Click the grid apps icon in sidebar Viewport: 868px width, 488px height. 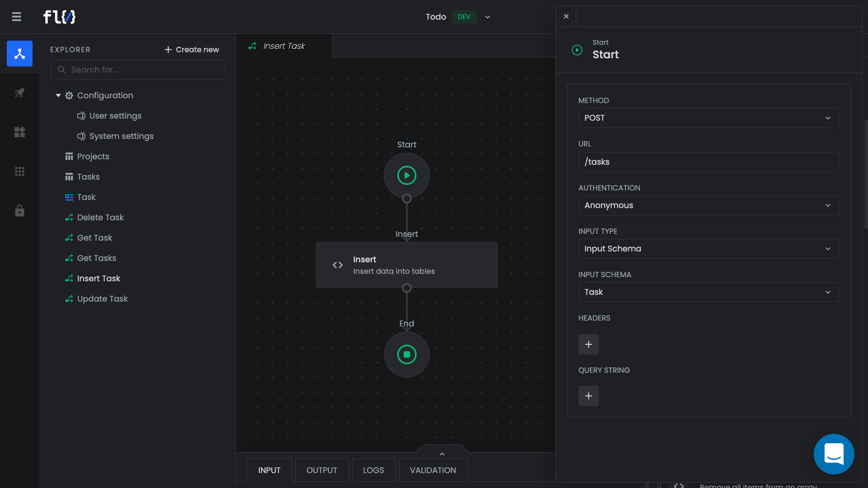coord(20,171)
